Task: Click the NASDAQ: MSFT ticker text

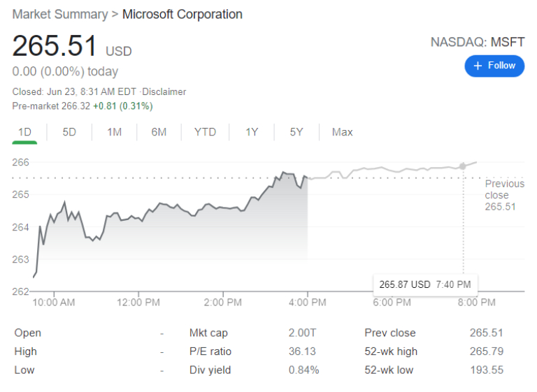Action: [x=478, y=42]
